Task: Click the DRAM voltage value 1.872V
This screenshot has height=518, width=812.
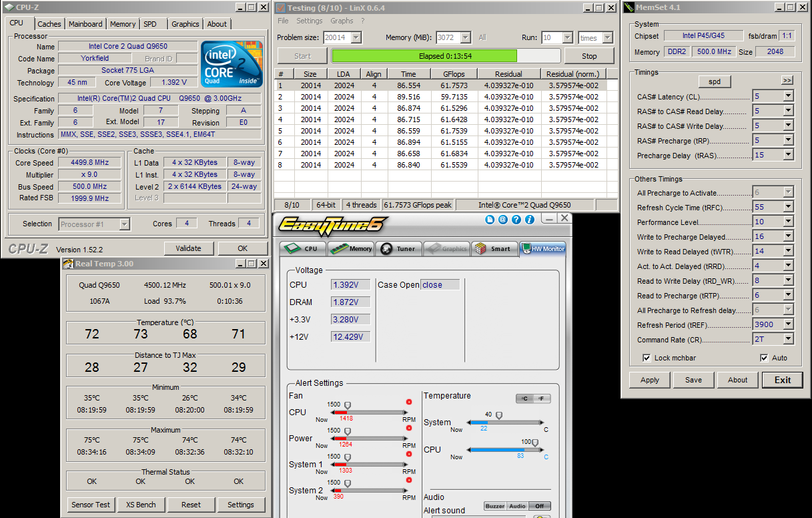Action: pyautogui.click(x=351, y=302)
